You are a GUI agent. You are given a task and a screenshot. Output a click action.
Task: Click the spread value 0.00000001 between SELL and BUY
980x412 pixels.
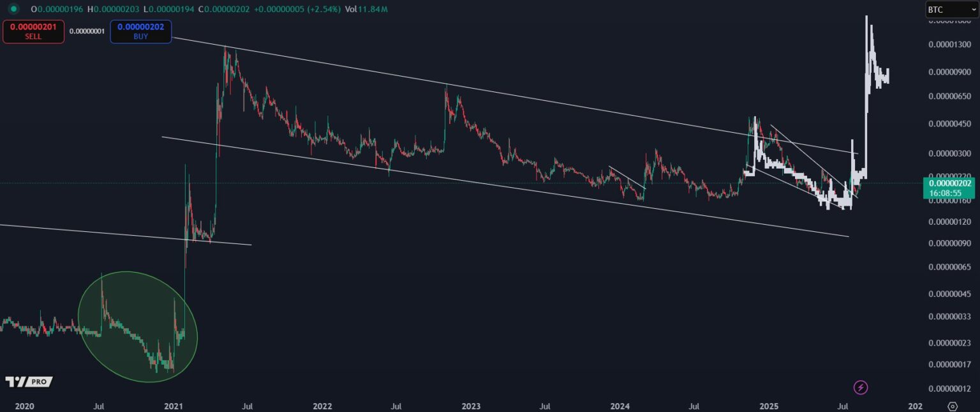coord(87,30)
